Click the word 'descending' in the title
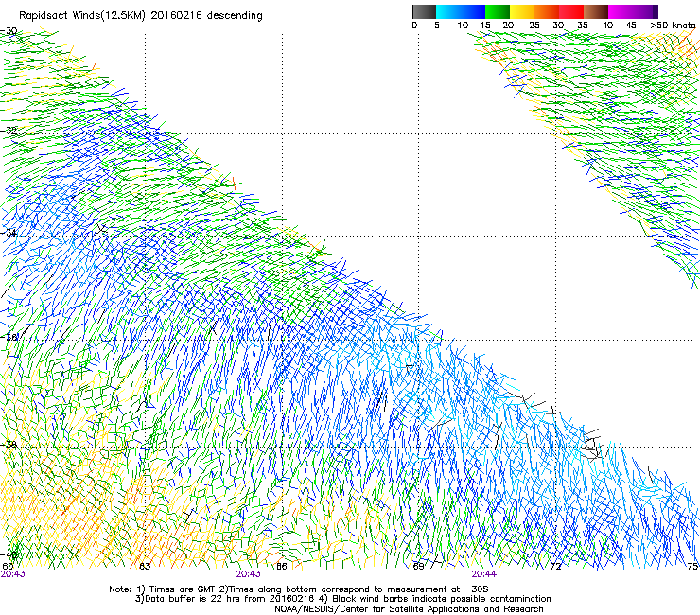The height and width of the screenshot is (615, 700). click(235, 16)
